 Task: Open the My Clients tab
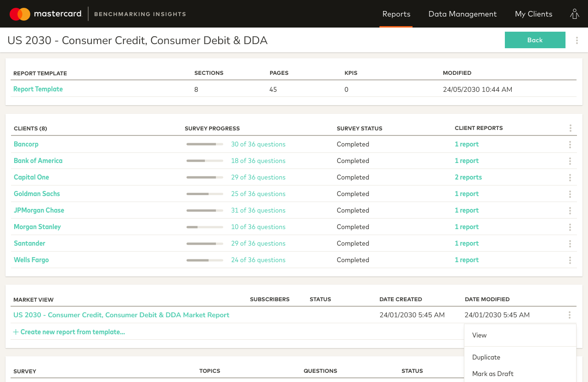pos(534,14)
